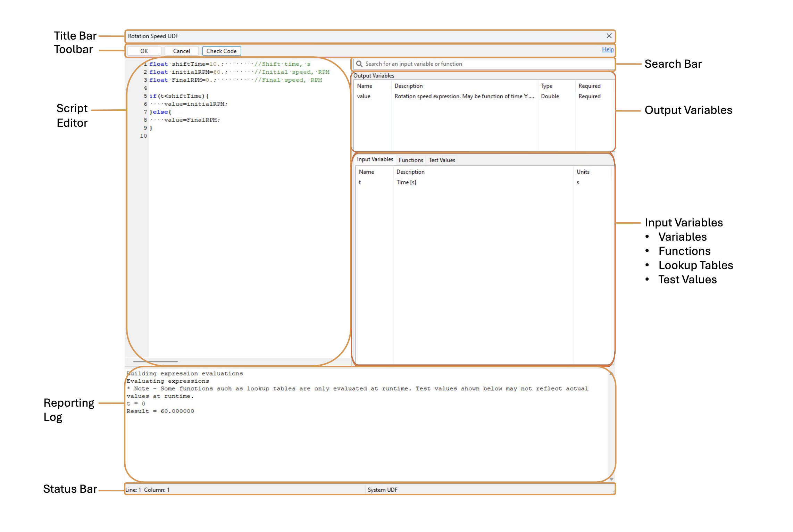
Task: Select the rotation speed expression description cell
Action: click(464, 96)
